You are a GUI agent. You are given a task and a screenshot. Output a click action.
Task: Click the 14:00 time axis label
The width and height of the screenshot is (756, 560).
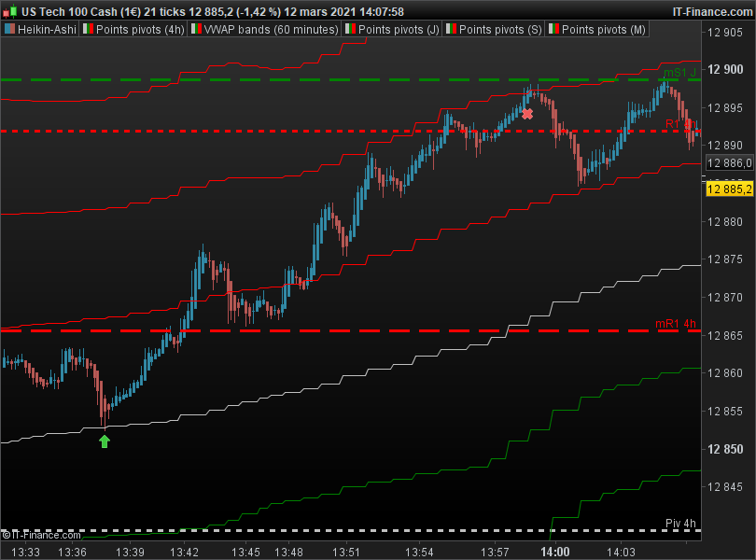(555, 552)
